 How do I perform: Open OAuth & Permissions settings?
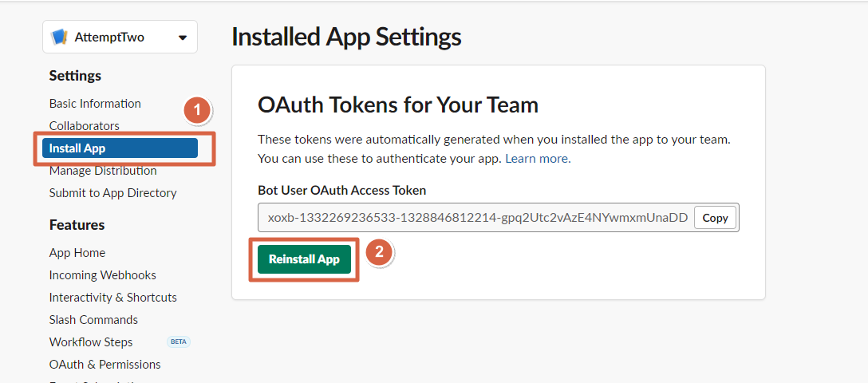click(x=105, y=365)
